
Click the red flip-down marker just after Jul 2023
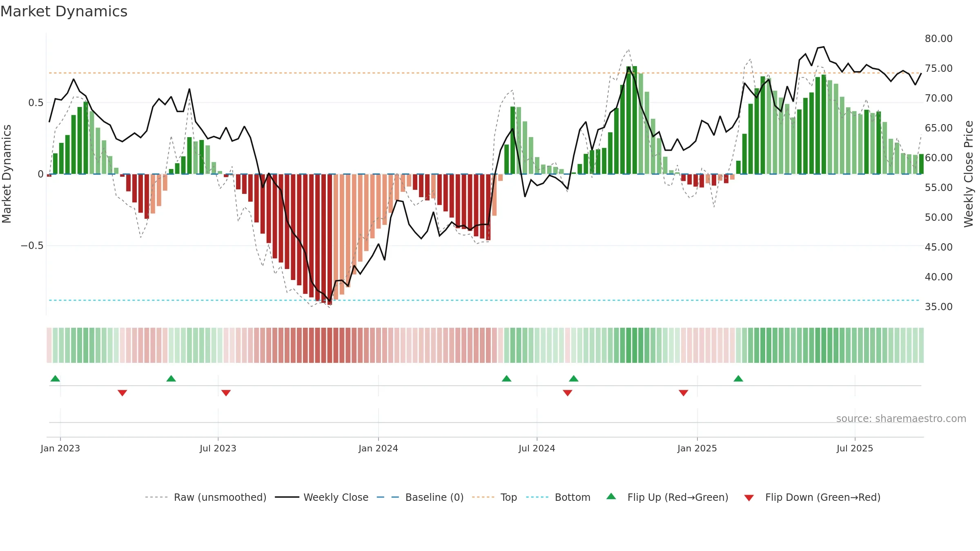(x=226, y=393)
